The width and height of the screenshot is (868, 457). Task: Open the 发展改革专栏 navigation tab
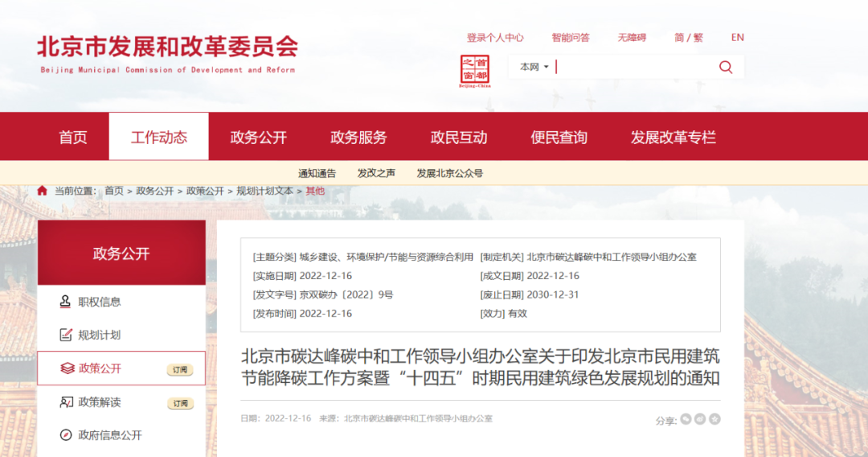coord(673,138)
